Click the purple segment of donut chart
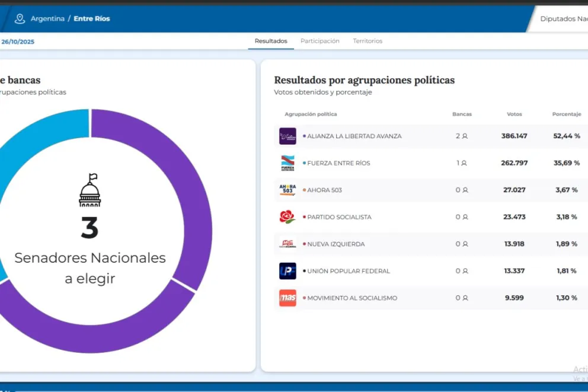This screenshot has height=392, width=588. [x=190, y=178]
